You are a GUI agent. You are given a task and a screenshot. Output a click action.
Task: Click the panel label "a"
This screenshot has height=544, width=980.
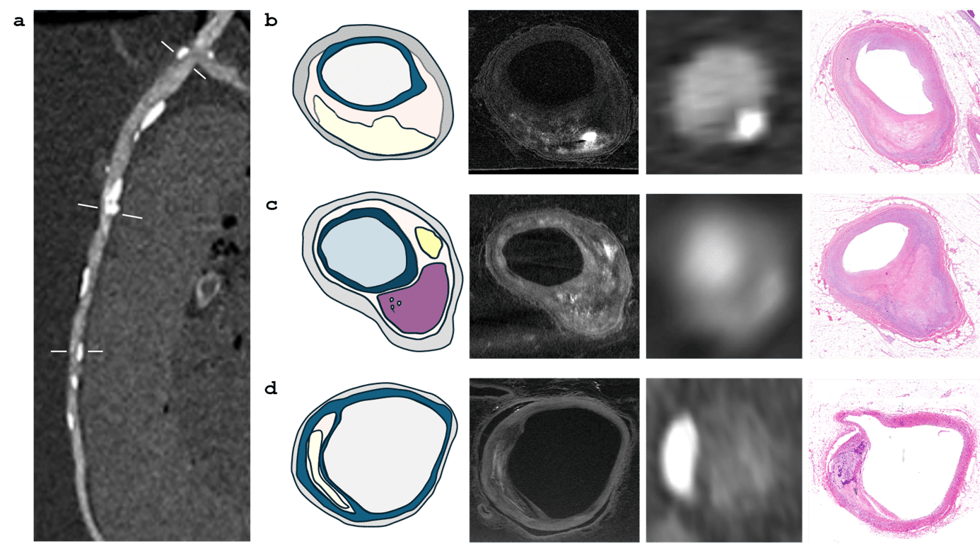pos(19,21)
